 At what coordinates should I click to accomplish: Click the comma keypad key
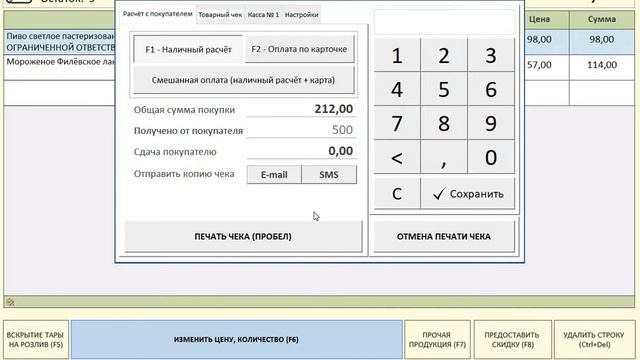444,158
